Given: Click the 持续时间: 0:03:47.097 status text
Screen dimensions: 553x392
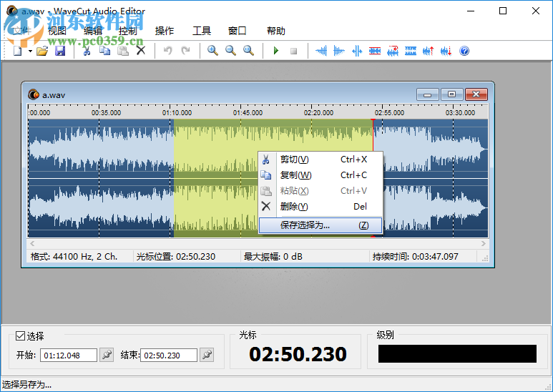Looking at the screenshot, I should click(416, 257).
